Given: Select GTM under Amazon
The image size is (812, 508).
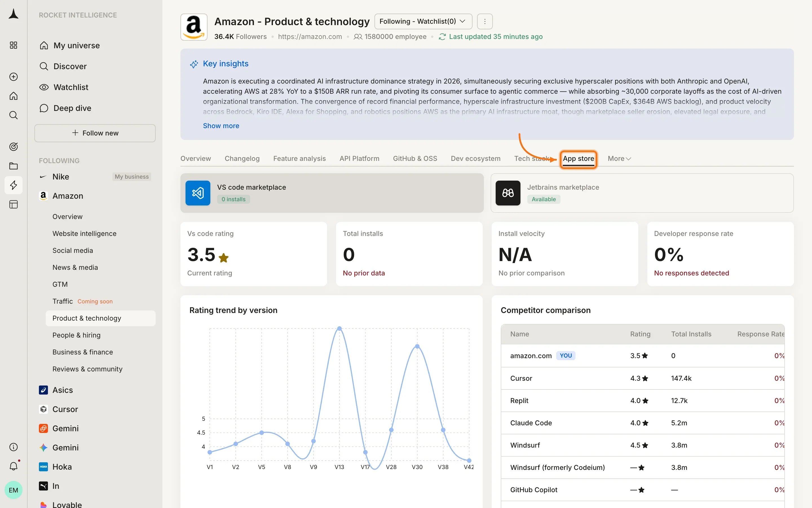Looking at the screenshot, I should pos(60,284).
